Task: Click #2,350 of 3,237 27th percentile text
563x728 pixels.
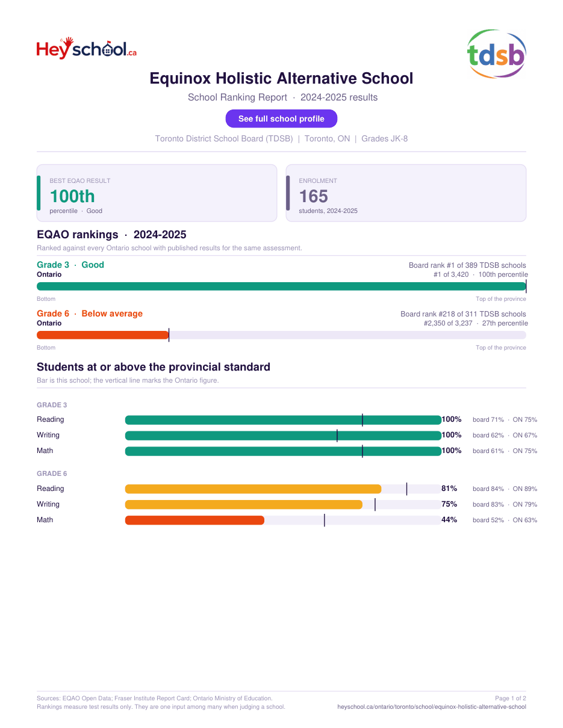Action: [x=476, y=323]
